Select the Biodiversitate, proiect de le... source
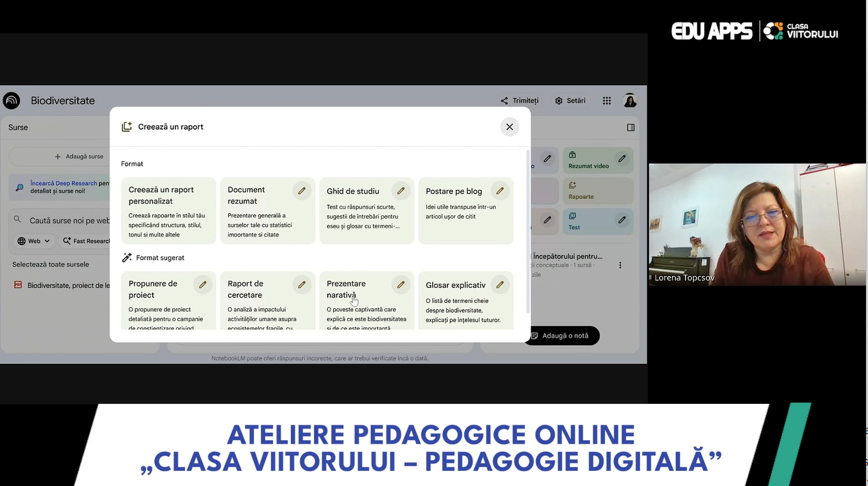Viewport: 868px width, 486px height. (x=68, y=285)
